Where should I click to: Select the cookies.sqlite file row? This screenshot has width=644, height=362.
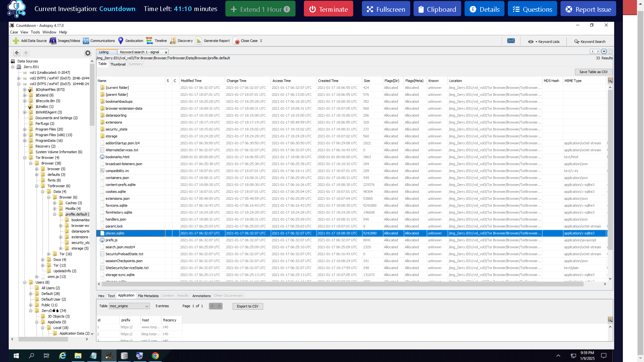[x=352, y=192]
